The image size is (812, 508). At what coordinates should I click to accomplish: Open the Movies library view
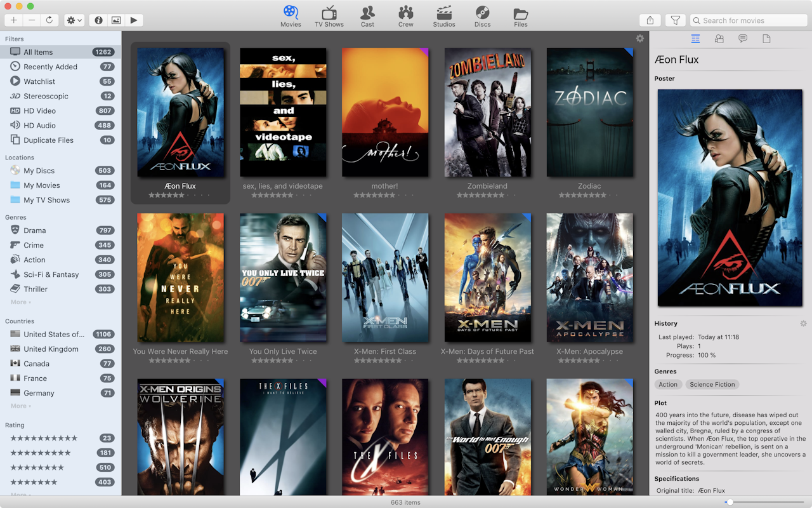[291, 15]
